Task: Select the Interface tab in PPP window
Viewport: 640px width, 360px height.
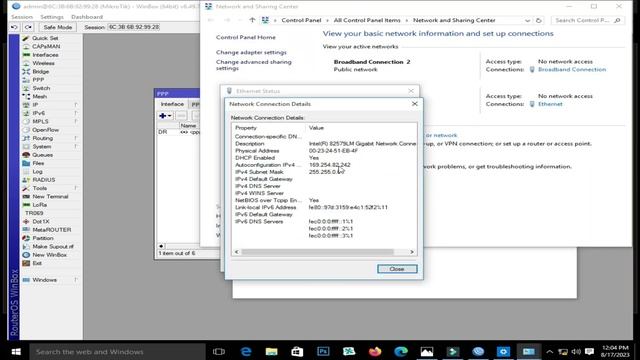Action: coord(172,104)
